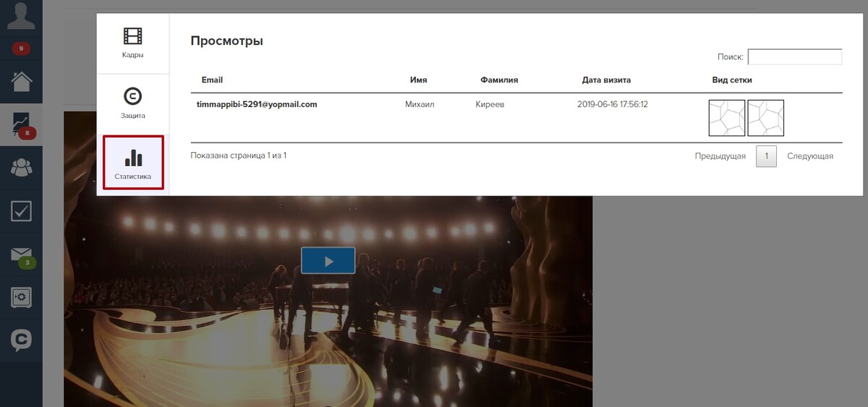Click text Показана страница 1 из 1
This screenshot has height=407, width=868.
coord(239,155)
